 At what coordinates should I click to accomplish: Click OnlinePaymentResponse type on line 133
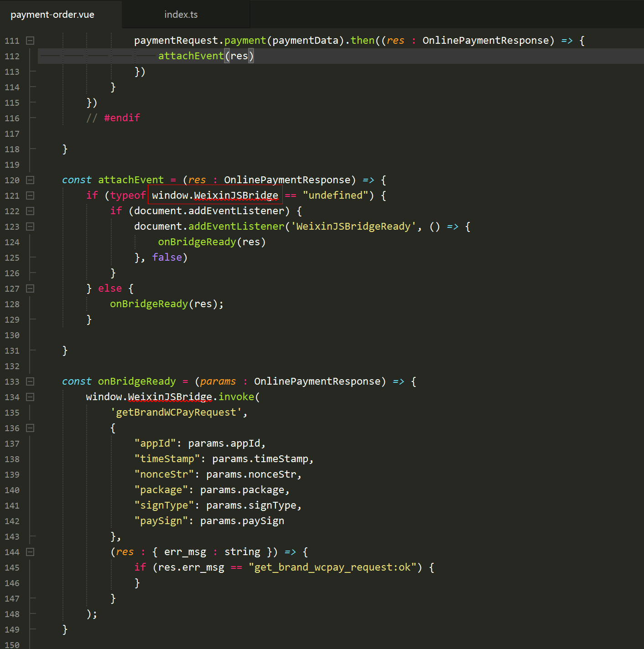click(x=317, y=381)
